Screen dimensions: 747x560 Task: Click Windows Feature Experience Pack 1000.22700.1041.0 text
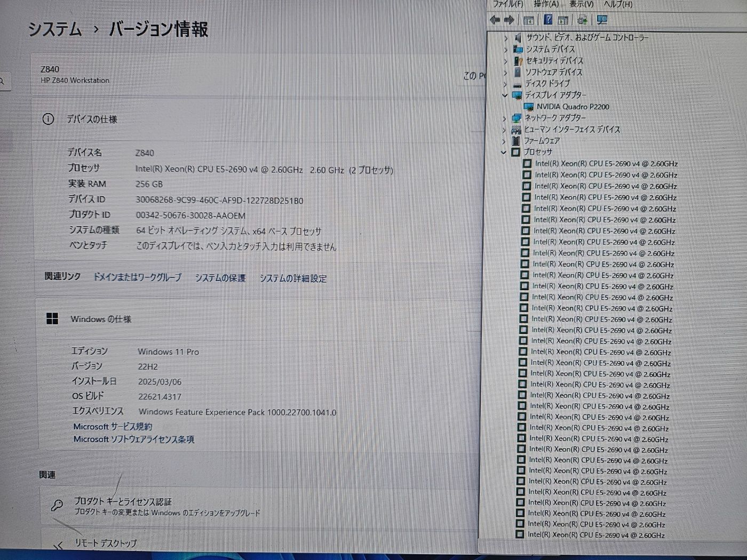[x=237, y=412]
